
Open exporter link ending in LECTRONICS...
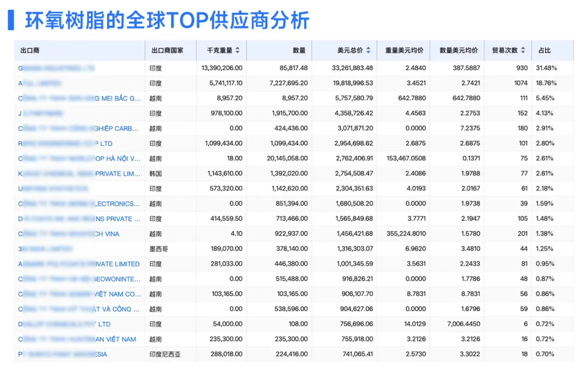coord(79,203)
